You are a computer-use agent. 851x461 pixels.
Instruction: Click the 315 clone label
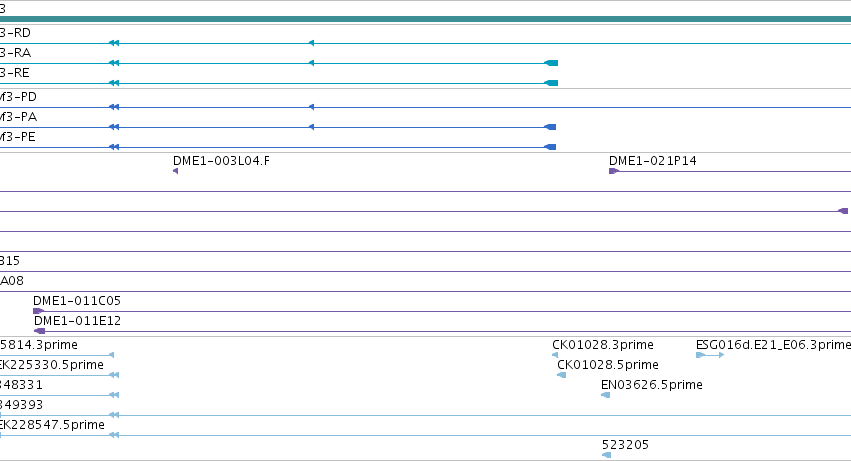(10, 261)
